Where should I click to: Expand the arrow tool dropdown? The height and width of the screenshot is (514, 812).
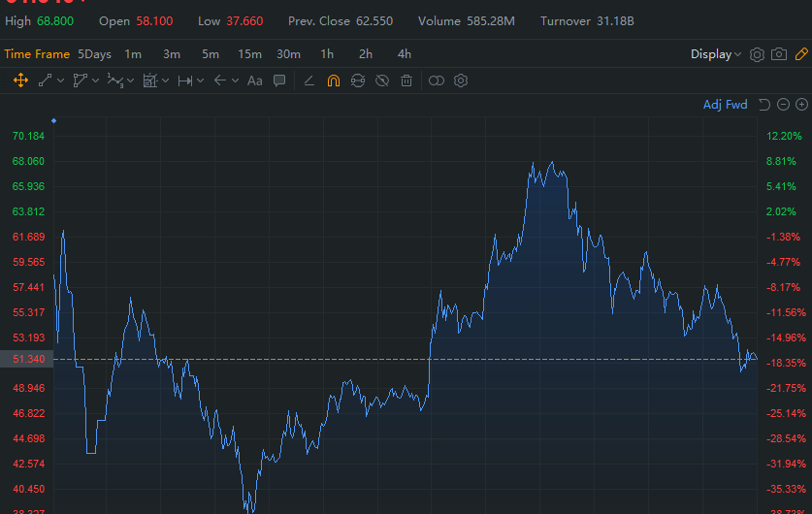coord(234,80)
